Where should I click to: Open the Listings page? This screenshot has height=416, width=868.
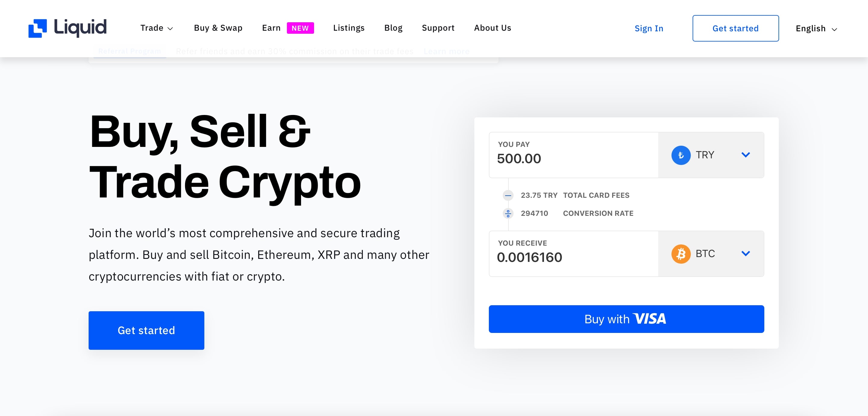(349, 28)
